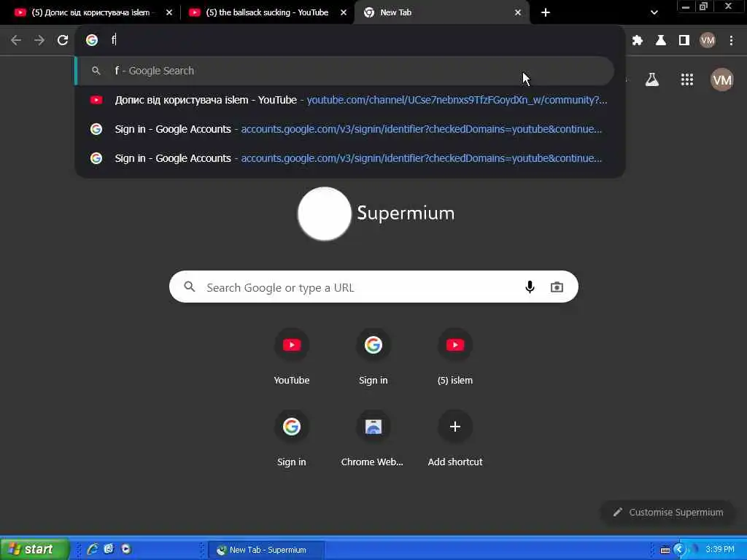Click the system tray clock 3:39 PM
The image size is (747, 560).
coord(720,549)
